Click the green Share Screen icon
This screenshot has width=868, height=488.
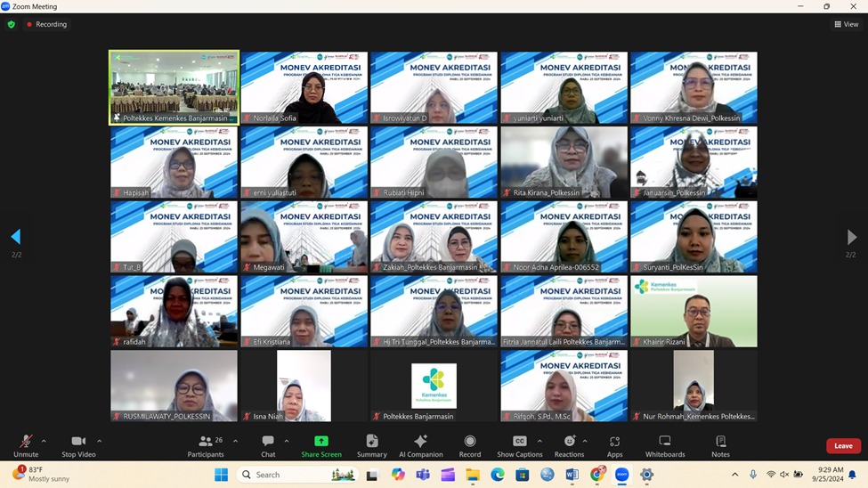(x=320, y=445)
